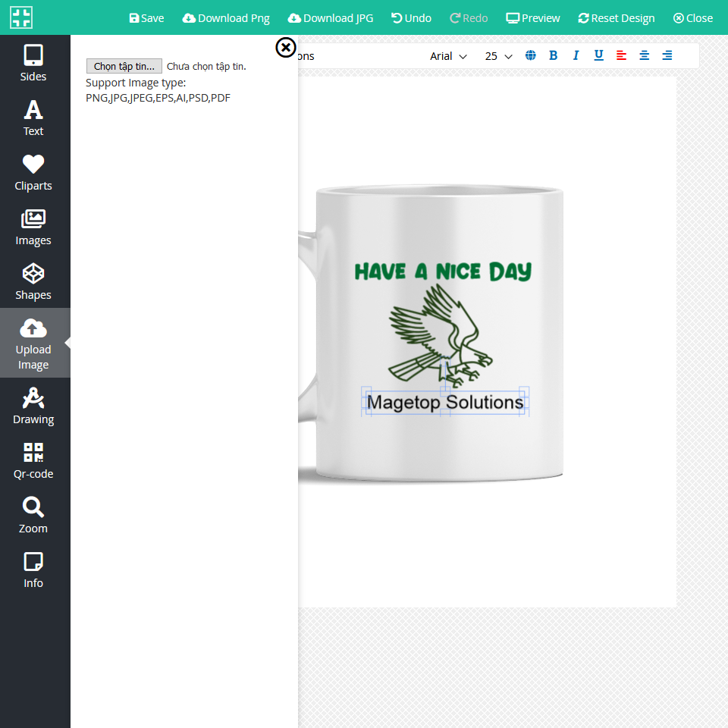Click Save in top menu
This screenshot has height=728, width=728.
(146, 17)
